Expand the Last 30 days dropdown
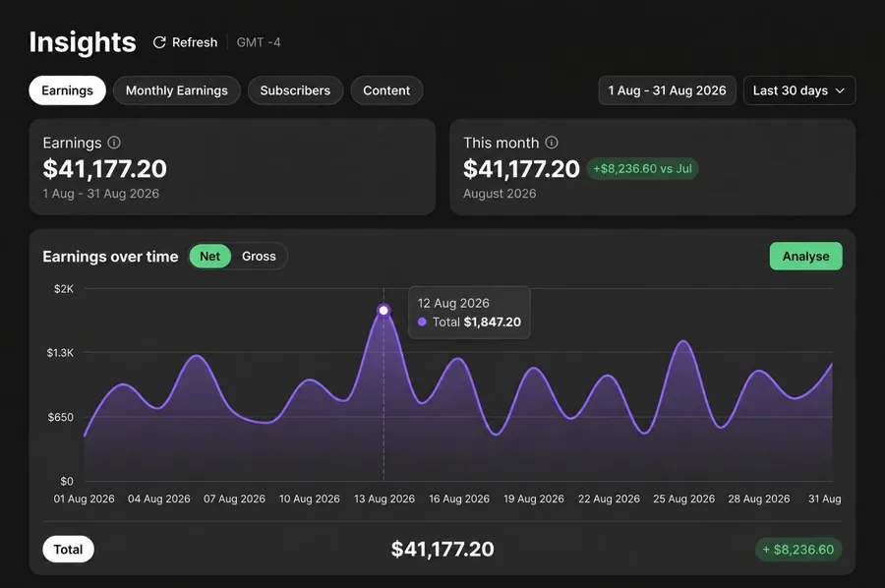Screen dimensions: 885x588 (x=799, y=90)
